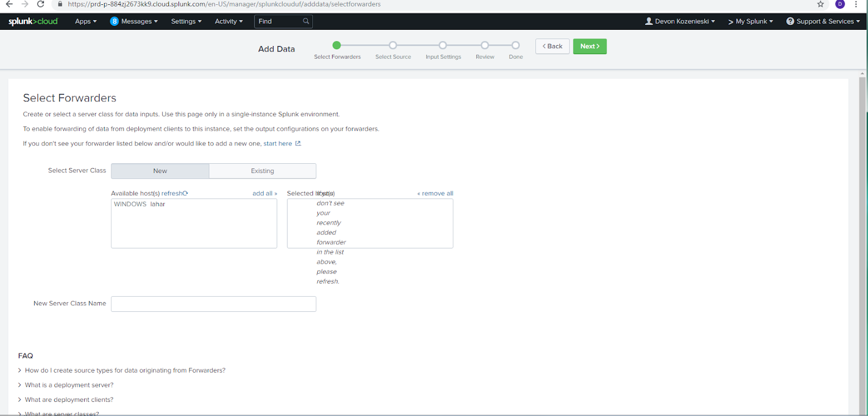
Task: Click the refresh icon next to Available host(s)
Action: 186,193
